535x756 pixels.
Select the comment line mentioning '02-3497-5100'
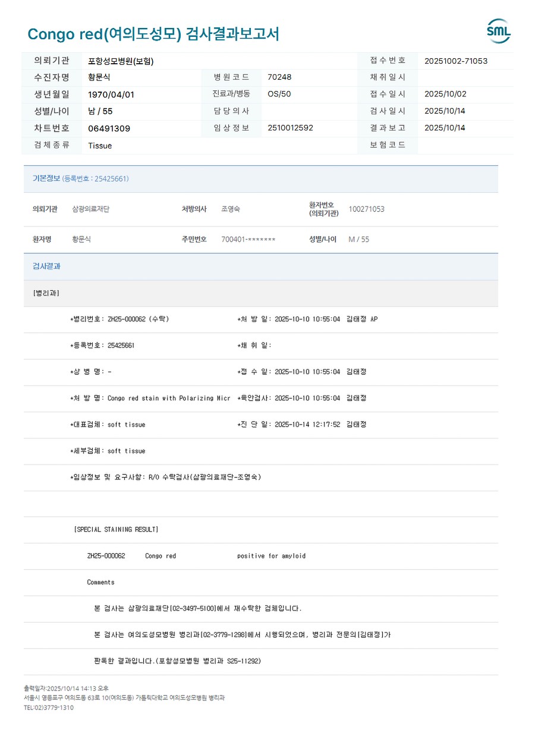point(198,608)
